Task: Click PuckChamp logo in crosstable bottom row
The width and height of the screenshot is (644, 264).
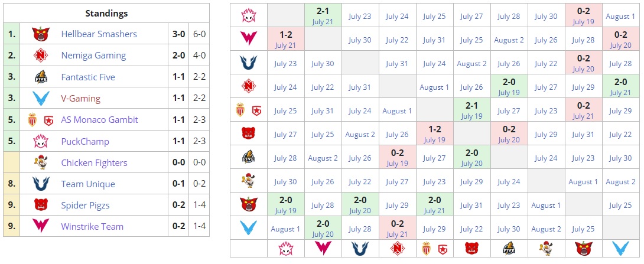Action: click(286, 248)
